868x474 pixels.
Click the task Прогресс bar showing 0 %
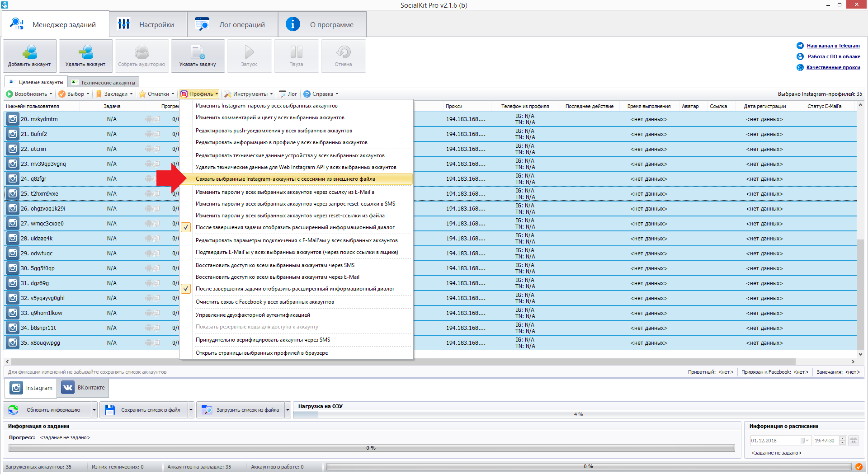(371, 448)
